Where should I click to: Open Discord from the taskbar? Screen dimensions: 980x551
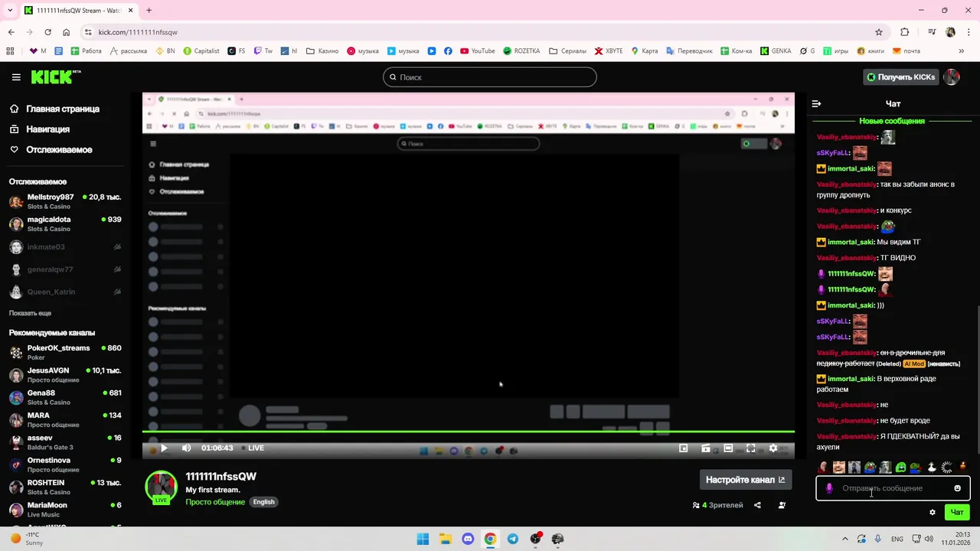468,539
